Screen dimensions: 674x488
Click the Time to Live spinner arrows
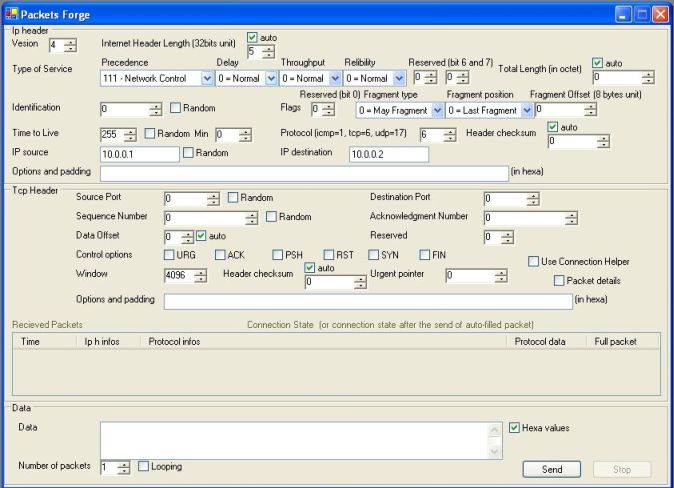[130, 135]
